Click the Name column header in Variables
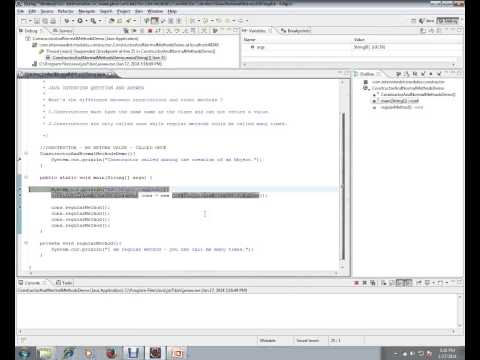The image size is (480, 360). click(249, 40)
